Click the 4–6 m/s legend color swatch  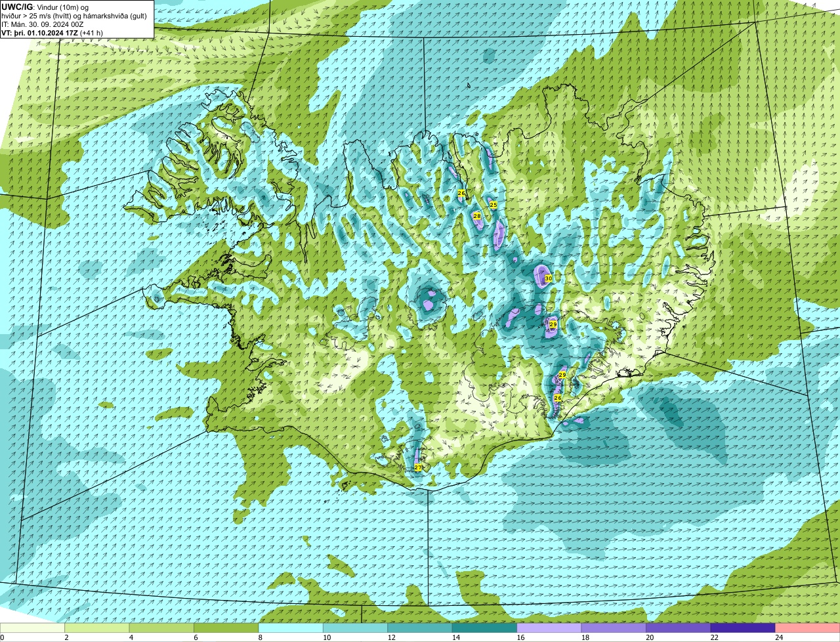coord(161,628)
